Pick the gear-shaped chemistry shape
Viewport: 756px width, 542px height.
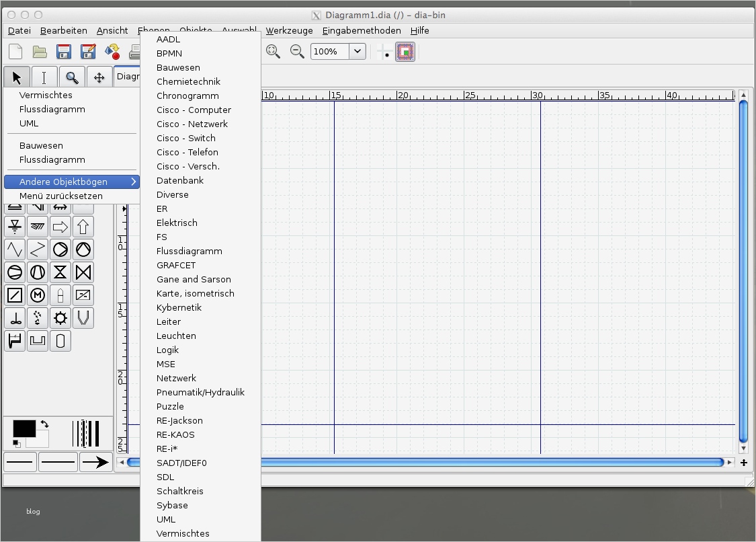pyautogui.click(x=60, y=317)
